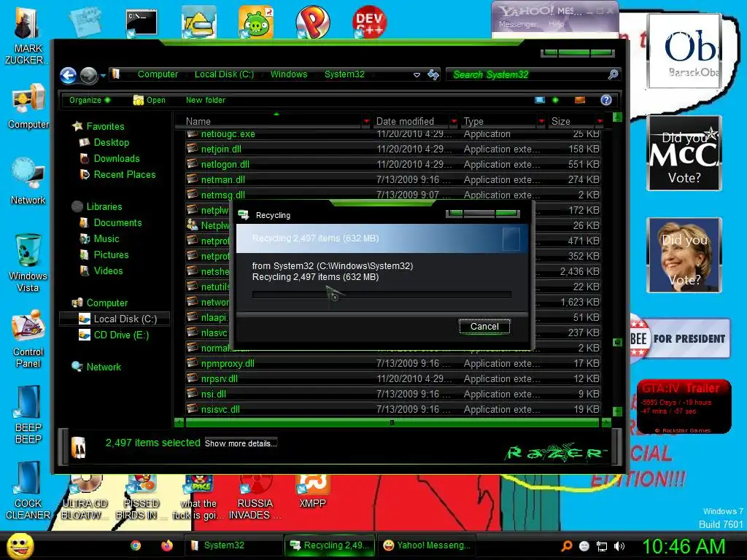Viewport: 747px width, 560px height.
Task: Select Videos library
Action: coord(108,271)
